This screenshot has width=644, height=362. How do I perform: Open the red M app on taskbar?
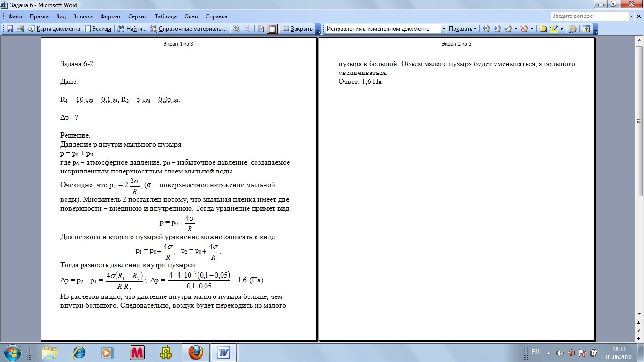[x=137, y=353]
